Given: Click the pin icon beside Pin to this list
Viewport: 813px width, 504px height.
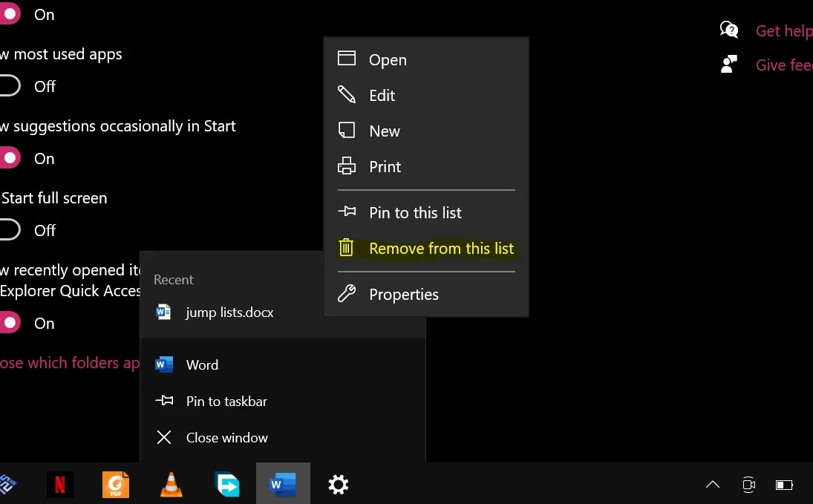Looking at the screenshot, I should [x=347, y=212].
